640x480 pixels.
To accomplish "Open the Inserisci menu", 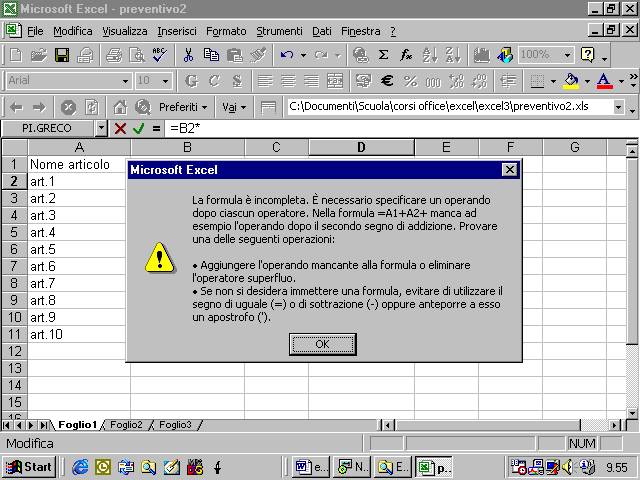I will click(177, 31).
